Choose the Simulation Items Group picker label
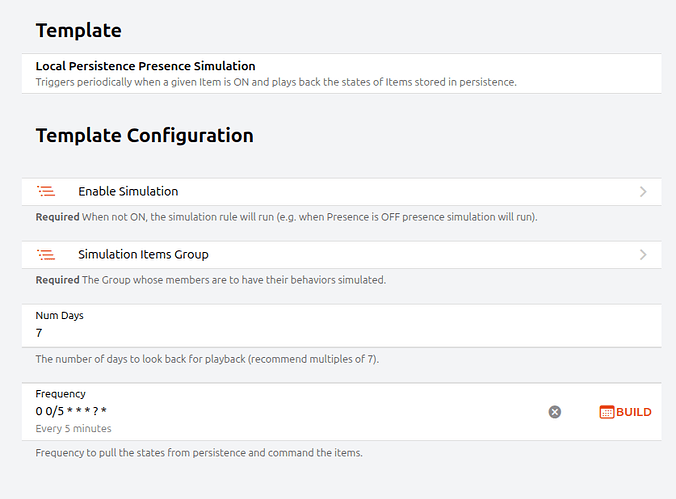The image size is (676, 499). (143, 254)
